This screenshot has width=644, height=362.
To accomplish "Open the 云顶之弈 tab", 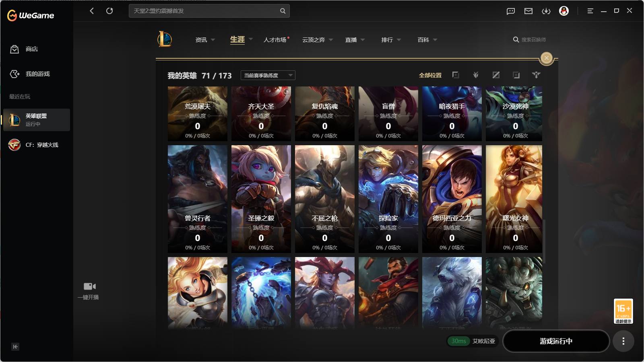I will tap(314, 40).
